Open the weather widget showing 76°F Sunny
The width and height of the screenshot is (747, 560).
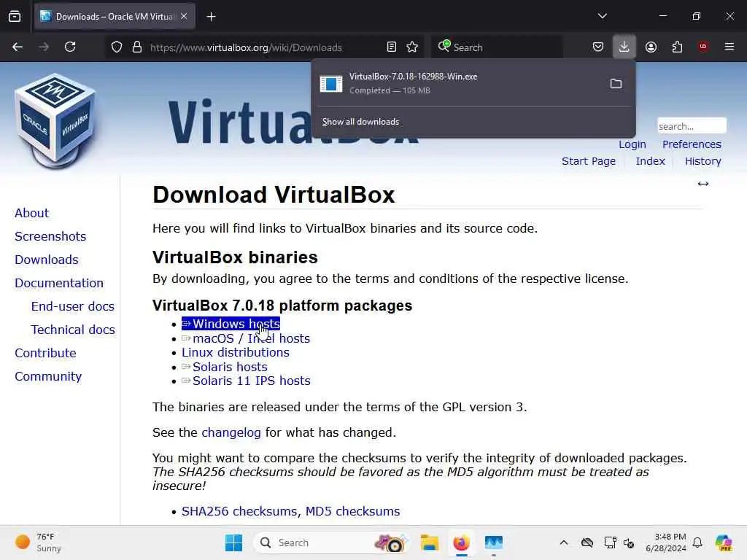[38, 542]
